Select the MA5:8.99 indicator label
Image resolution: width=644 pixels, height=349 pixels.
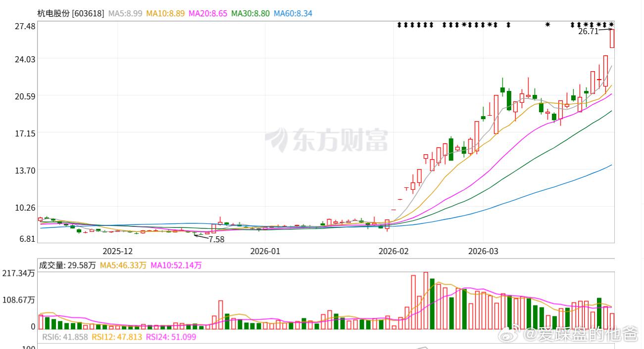tap(125, 13)
